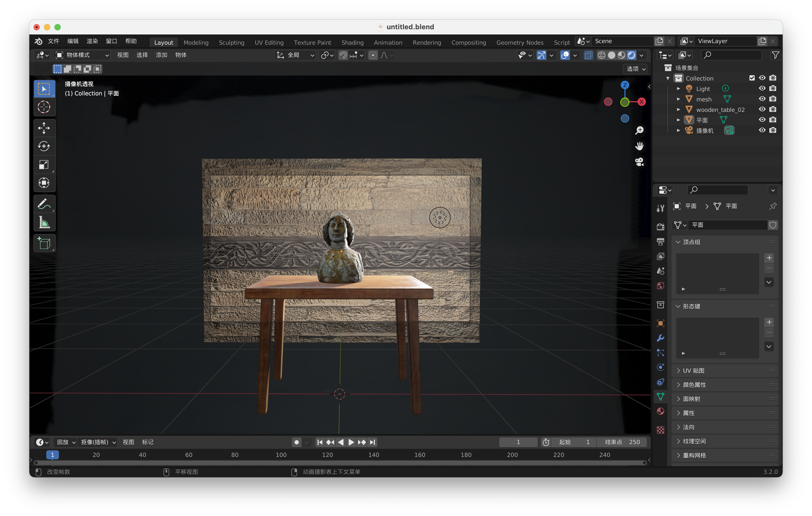The height and width of the screenshot is (516, 812).
Task: Click frame 100 on the timeline
Action: click(281, 455)
